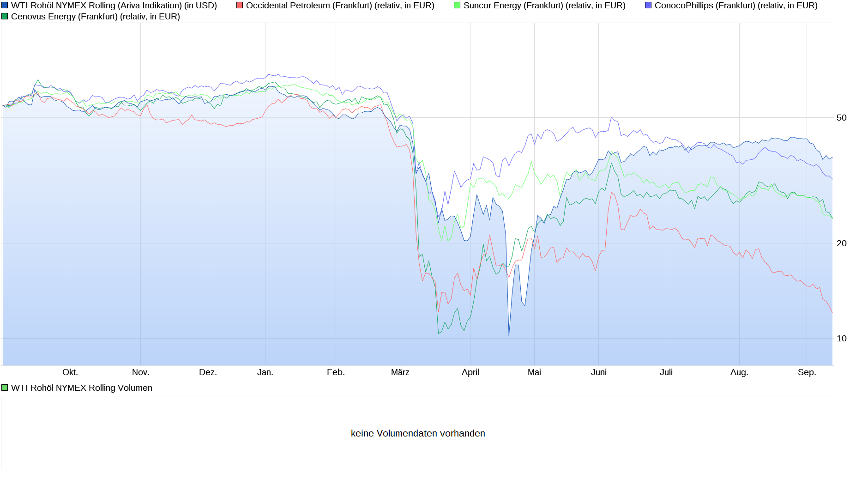The image size is (868, 479).
Task: Select the 'Suncor Energy (Frankfurt)' legend label
Action: (x=544, y=6)
